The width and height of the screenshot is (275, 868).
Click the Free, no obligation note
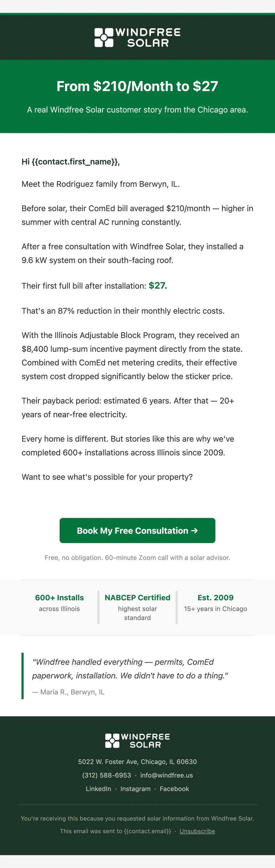pos(137,558)
